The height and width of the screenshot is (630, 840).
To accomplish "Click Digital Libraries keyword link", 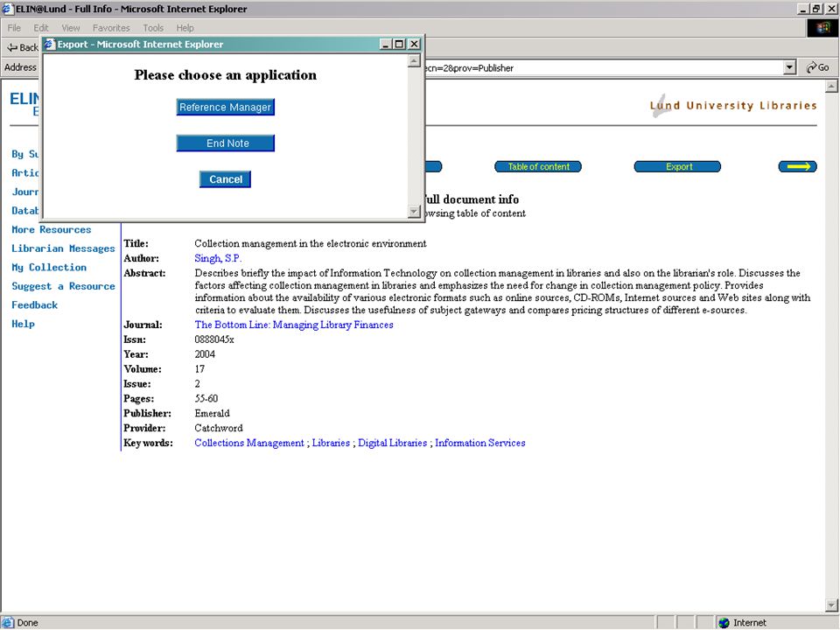I will pos(392,443).
